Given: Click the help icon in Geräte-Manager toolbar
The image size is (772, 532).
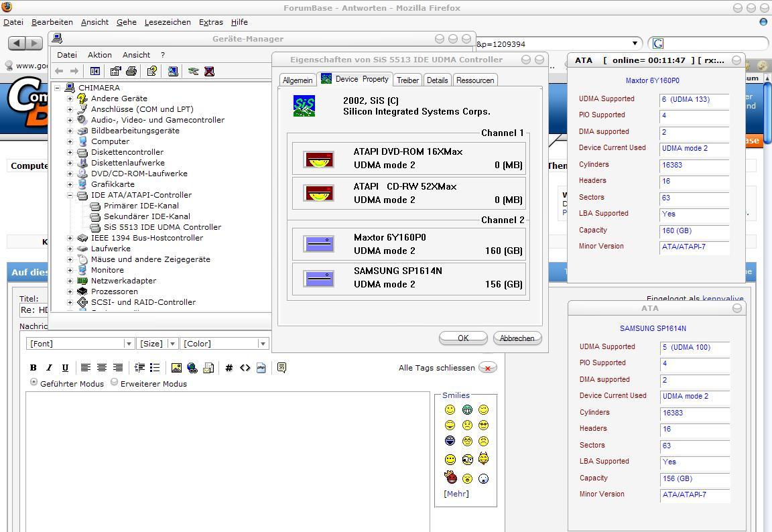Looking at the screenshot, I should [152, 72].
